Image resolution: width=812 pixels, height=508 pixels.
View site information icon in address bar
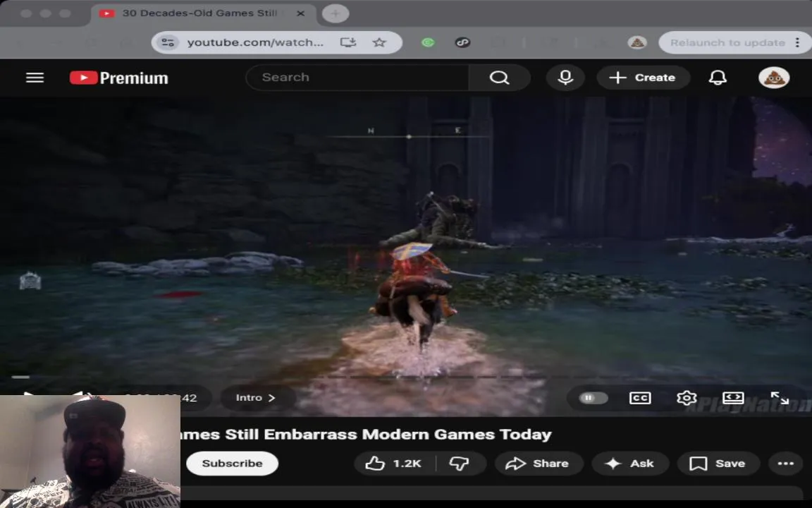(168, 42)
